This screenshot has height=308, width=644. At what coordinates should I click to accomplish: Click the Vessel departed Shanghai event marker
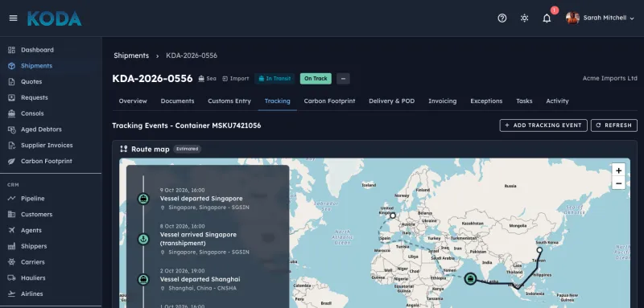tap(143, 279)
